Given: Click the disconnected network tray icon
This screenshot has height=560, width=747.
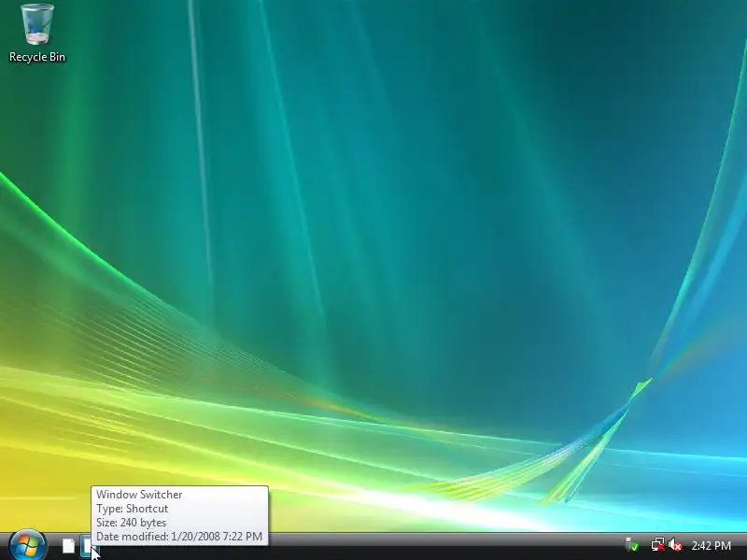Looking at the screenshot, I should click(x=658, y=545).
